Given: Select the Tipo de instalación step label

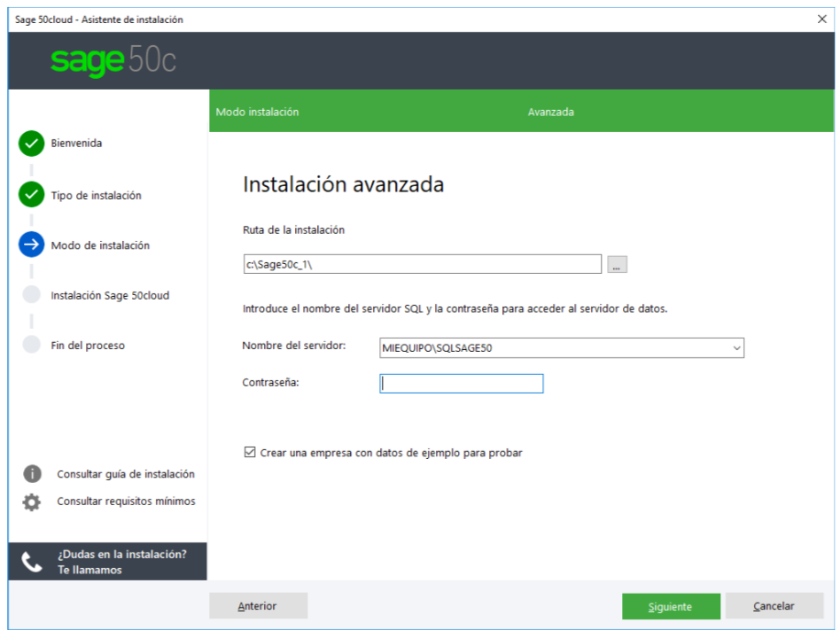Looking at the screenshot, I should point(97,196).
